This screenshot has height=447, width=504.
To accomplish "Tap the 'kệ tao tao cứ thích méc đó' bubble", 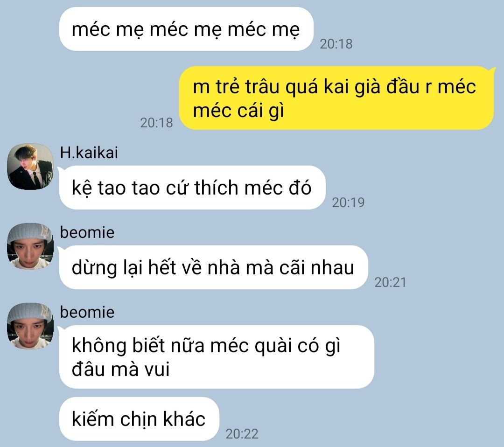I will [x=192, y=188].
